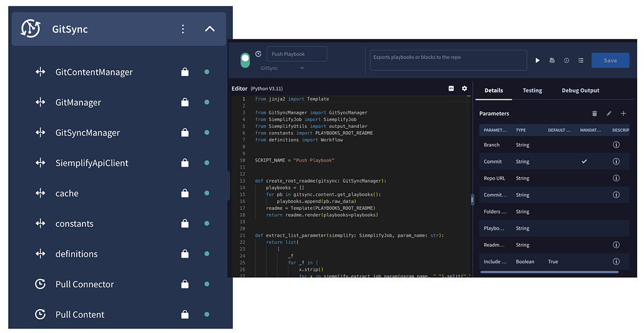Click the editor/details panel splitter handle
This screenshot has width=644, height=333.
click(472, 200)
